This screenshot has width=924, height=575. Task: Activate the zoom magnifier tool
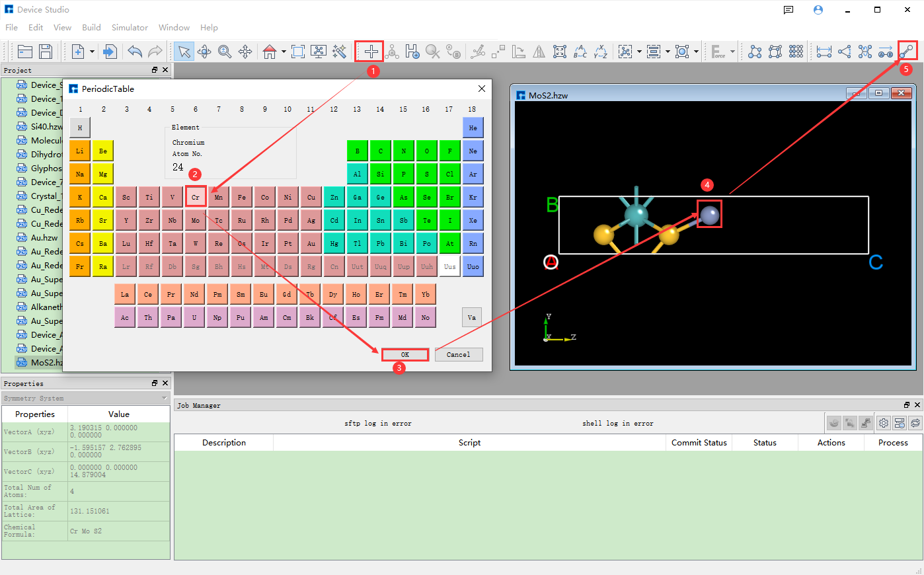225,52
